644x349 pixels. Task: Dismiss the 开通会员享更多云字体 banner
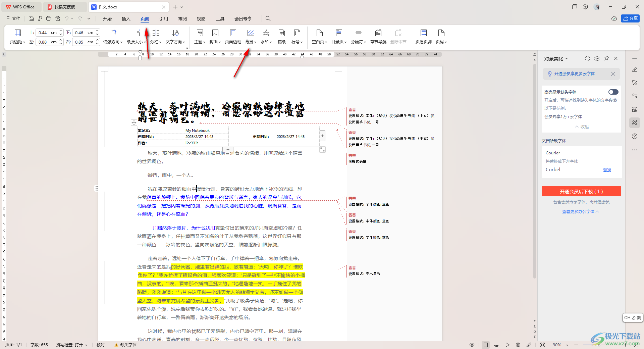tap(613, 74)
